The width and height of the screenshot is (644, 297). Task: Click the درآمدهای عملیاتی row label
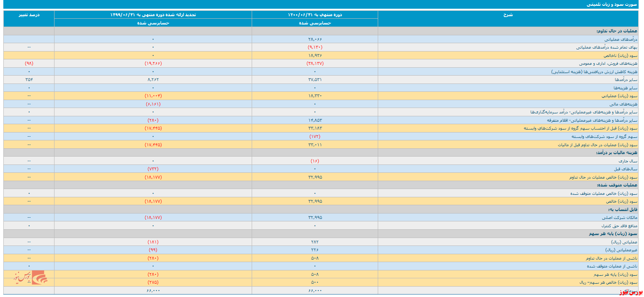pos(620,39)
